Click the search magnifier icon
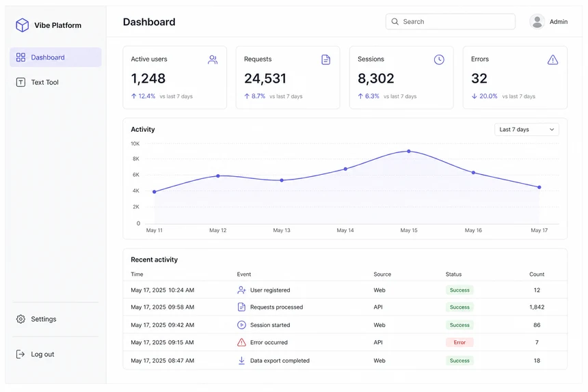This screenshot has height=392, width=588. click(395, 22)
